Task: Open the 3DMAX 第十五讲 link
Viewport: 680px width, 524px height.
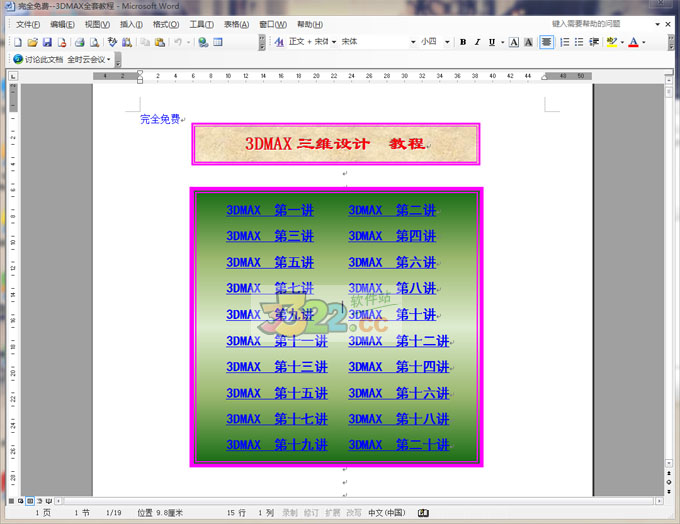Action: click(277, 393)
